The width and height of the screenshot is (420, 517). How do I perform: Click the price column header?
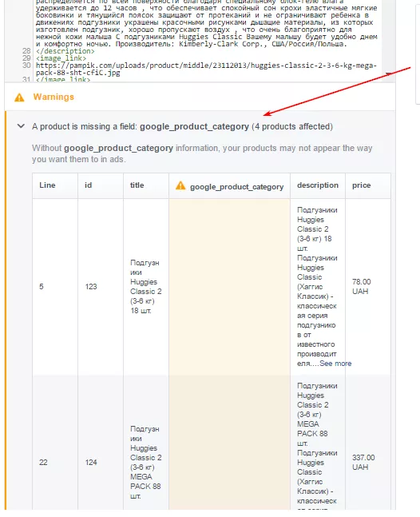(368, 185)
